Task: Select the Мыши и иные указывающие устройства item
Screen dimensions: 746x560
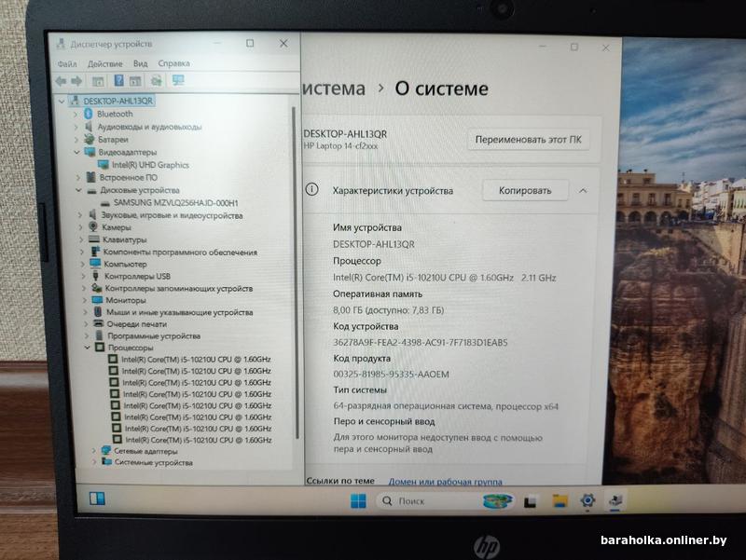Action: [179, 312]
